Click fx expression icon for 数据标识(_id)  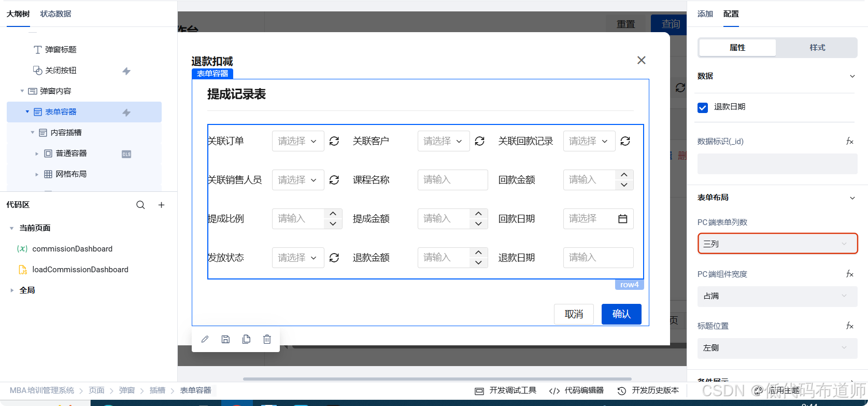tap(850, 141)
